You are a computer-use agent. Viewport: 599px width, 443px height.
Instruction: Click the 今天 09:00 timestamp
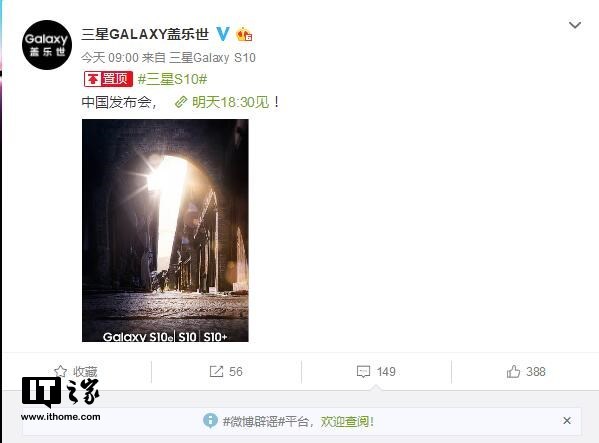(110, 58)
